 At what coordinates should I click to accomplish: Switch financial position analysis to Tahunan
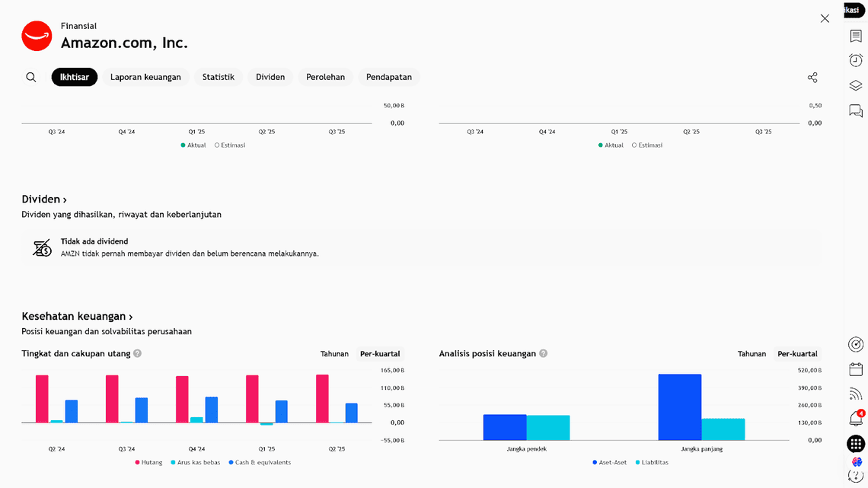[x=752, y=354]
